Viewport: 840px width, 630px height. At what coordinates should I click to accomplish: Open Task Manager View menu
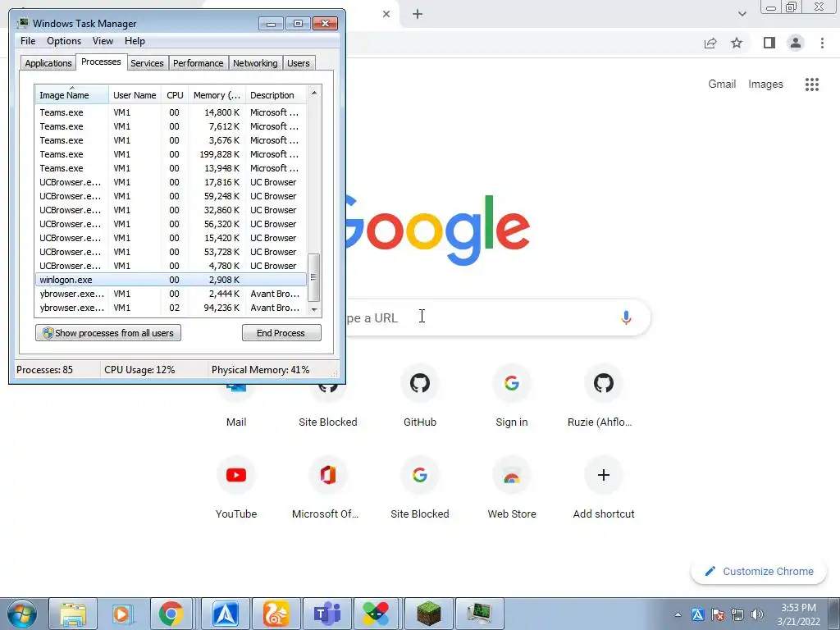click(103, 41)
